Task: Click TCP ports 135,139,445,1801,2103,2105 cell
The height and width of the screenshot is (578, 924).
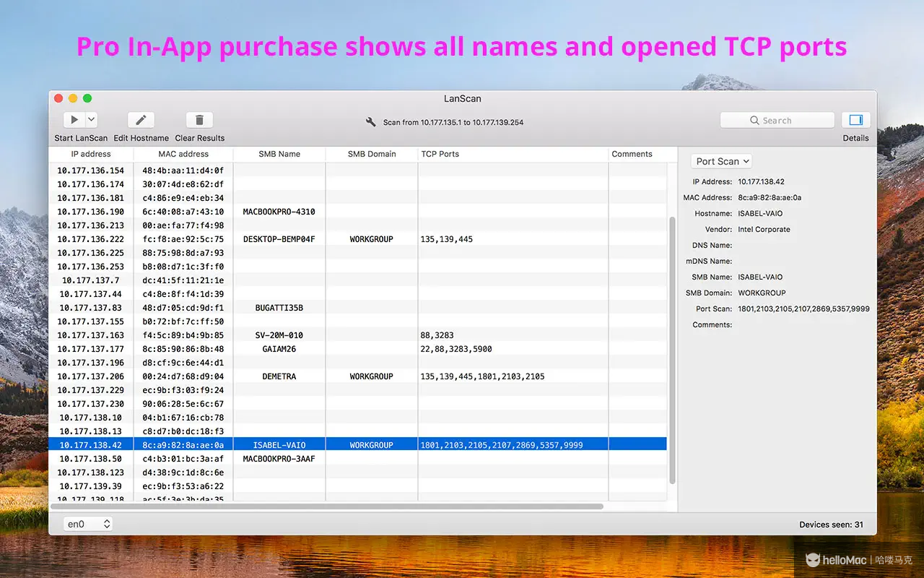Action: [x=513, y=376]
